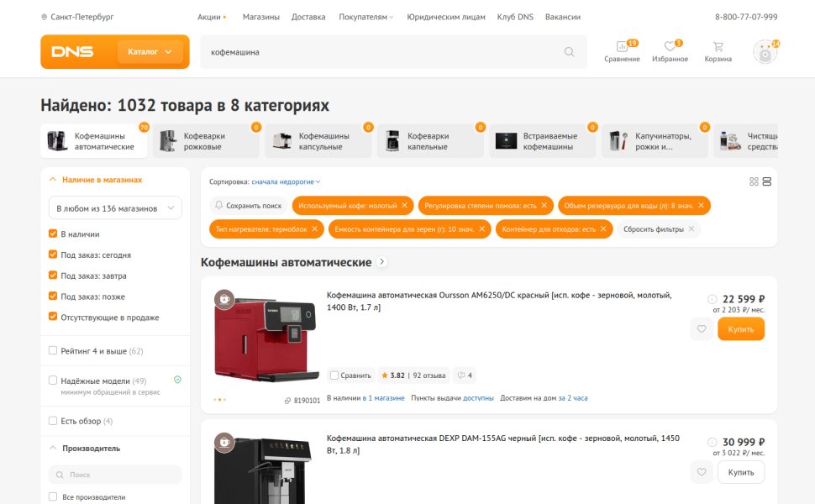This screenshot has width=815, height=504.
Task: Click the search magnifier icon
Action: 569,52
